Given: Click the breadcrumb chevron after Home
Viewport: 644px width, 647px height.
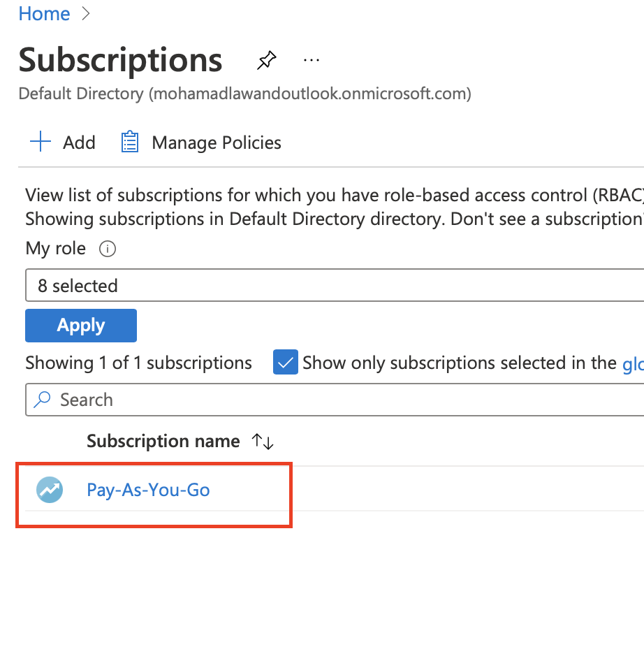Looking at the screenshot, I should [86, 14].
